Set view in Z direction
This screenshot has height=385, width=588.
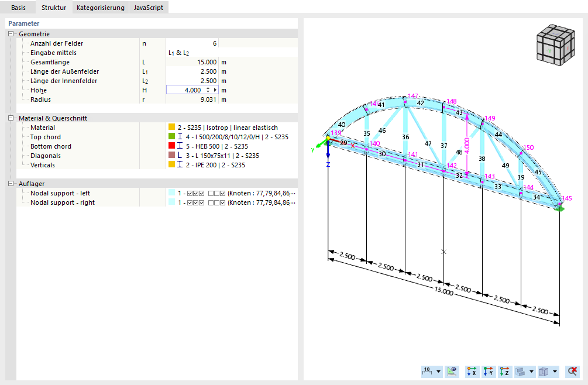505,372
